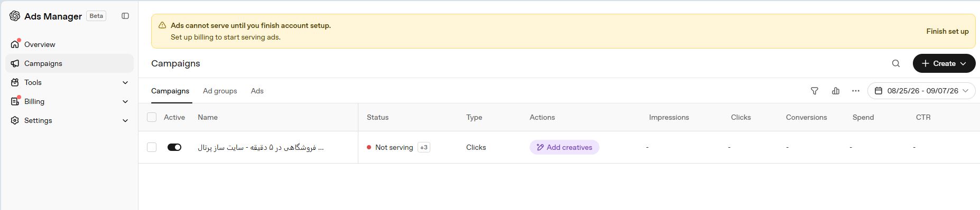Go to Overview in sidebar
This screenshot has width=980, height=210.
click(69, 44)
